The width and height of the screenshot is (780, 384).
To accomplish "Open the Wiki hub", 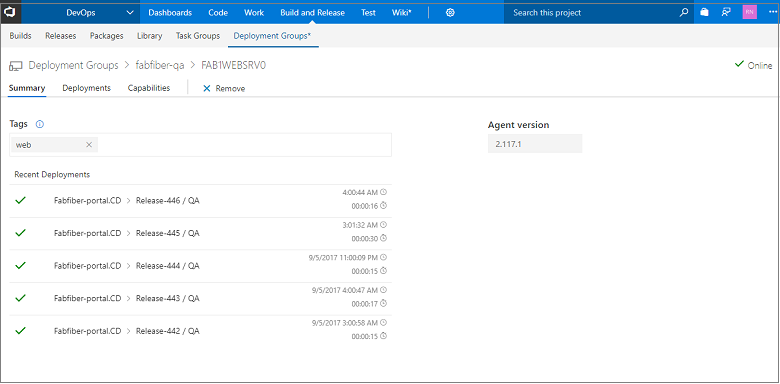I will (401, 13).
